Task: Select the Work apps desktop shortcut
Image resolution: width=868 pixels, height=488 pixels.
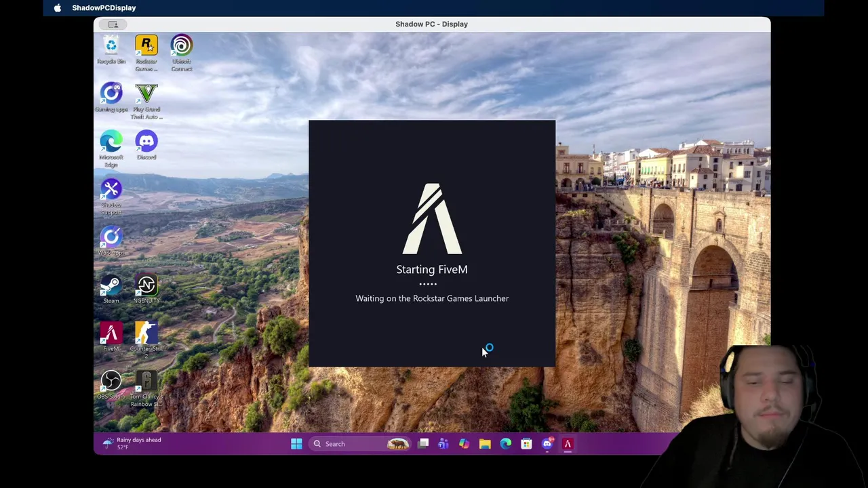Action: tap(111, 241)
